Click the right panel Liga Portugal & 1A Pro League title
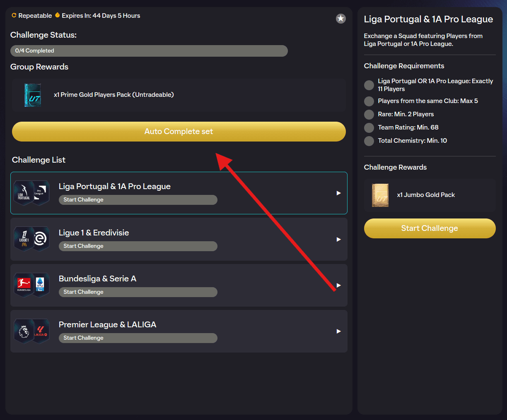 tap(428, 19)
